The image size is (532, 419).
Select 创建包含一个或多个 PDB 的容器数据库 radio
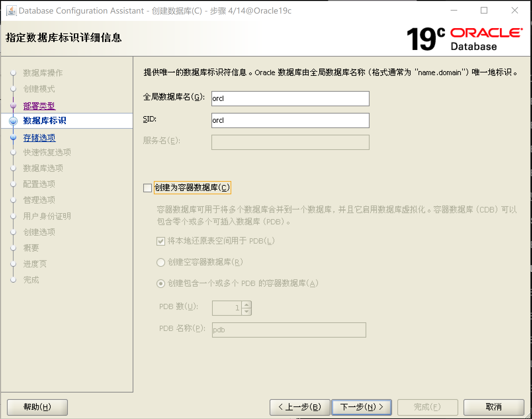pos(161,284)
